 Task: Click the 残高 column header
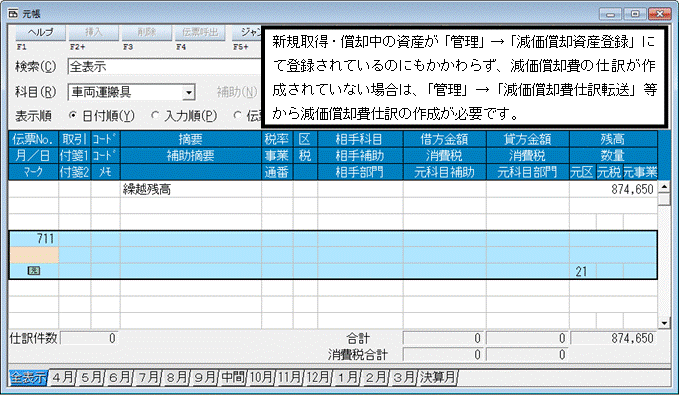613,139
